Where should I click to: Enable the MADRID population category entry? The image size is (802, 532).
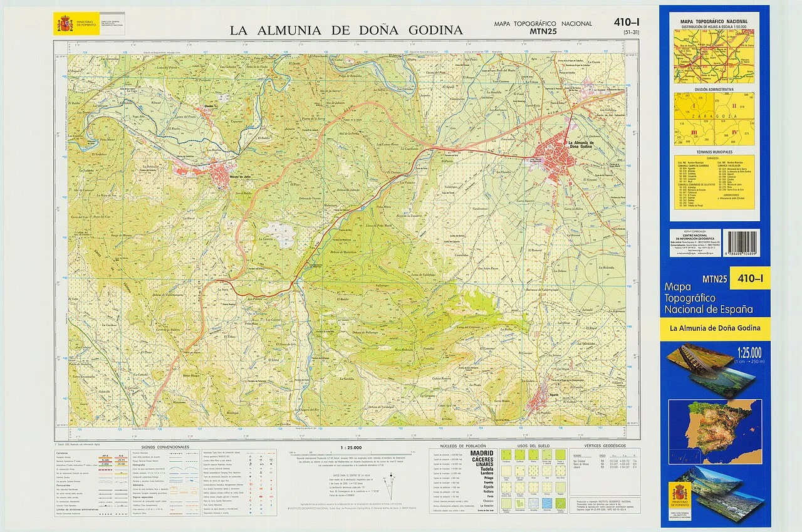pos(482,453)
